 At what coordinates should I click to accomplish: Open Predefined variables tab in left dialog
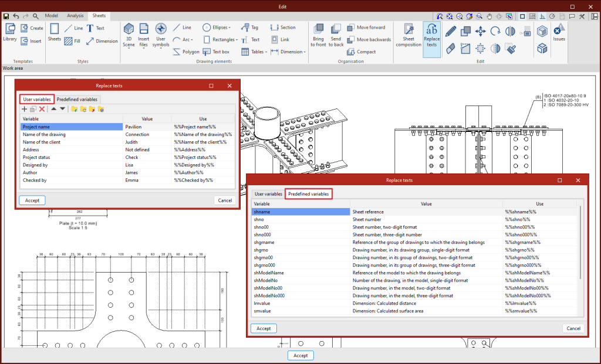tap(77, 100)
